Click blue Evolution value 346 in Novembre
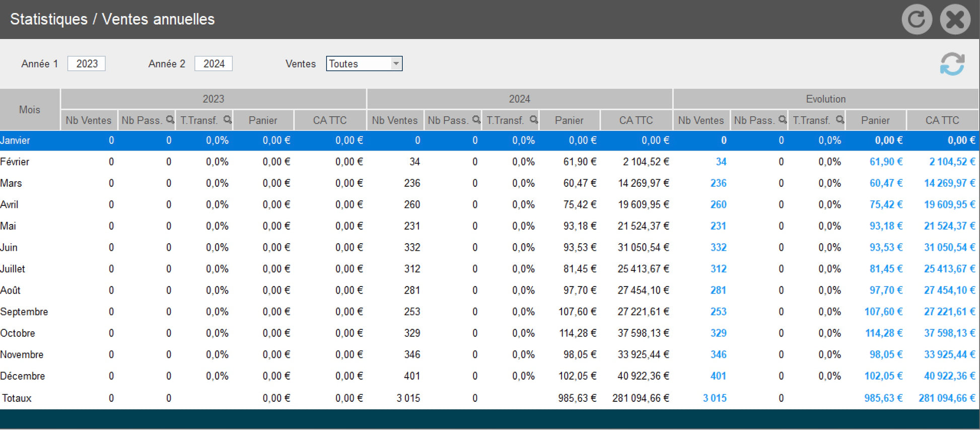This screenshot has height=430, width=980. (x=718, y=354)
